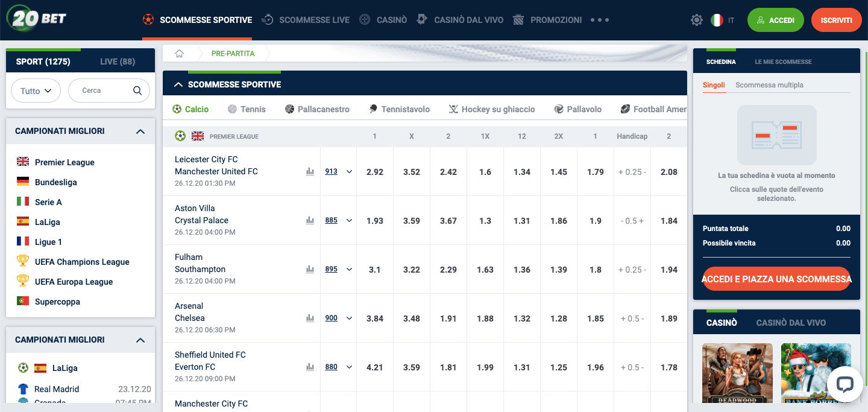The width and height of the screenshot is (868, 412).
Task: Select draw odds 3.22 for Fulham match
Action: click(412, 270)
